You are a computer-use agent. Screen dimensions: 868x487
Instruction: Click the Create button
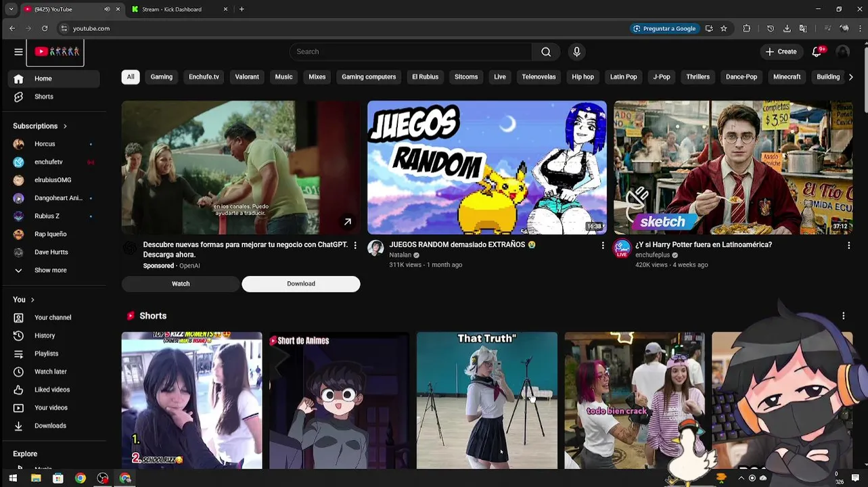click(x=781, y=52)
